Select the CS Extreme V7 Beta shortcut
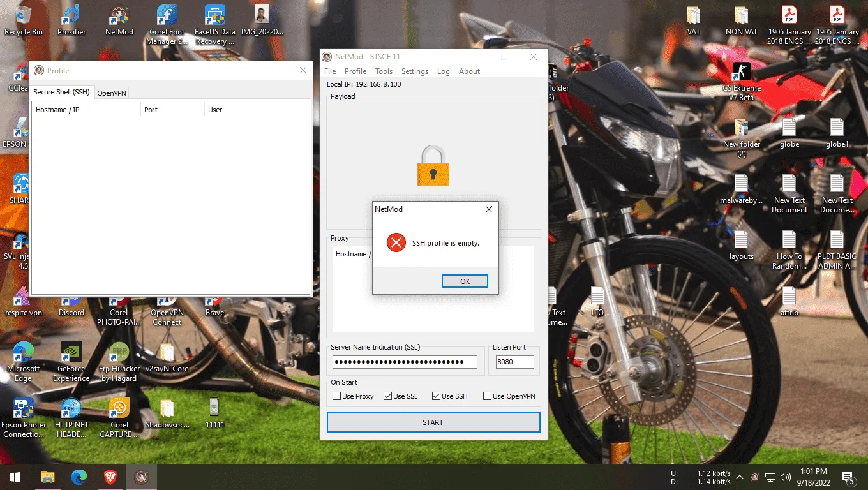This screenshot has width=868, height=490. coord(742,82)
